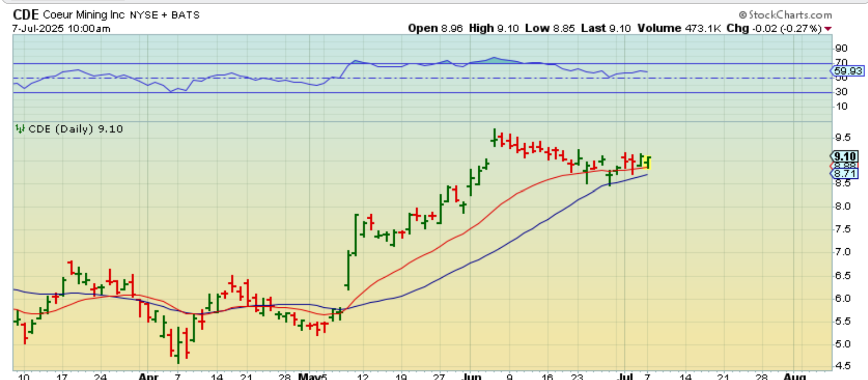Click the Aug month label on date axis
The height and width of the screenshot is (380, 868).
point(795,377)
